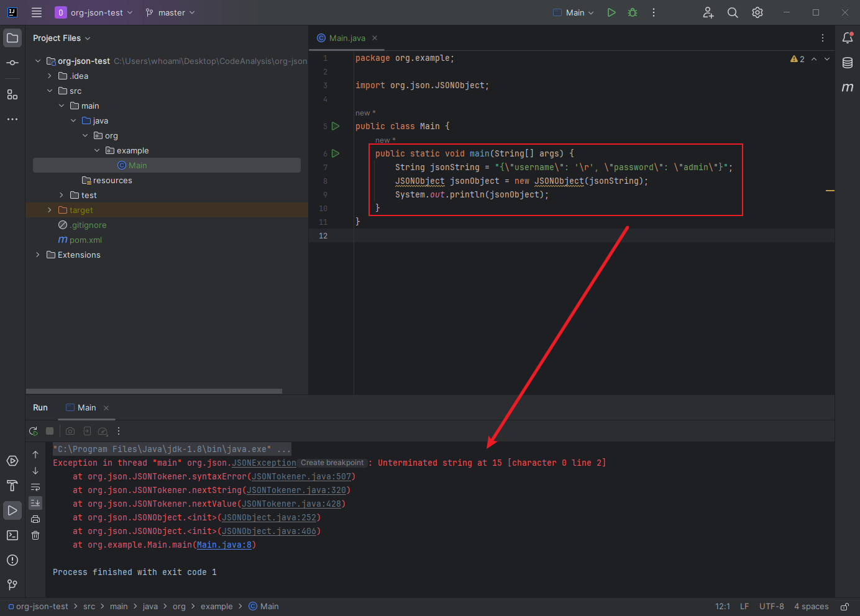
Task: Click Create breakpoint hint
Action: point(332,463)
